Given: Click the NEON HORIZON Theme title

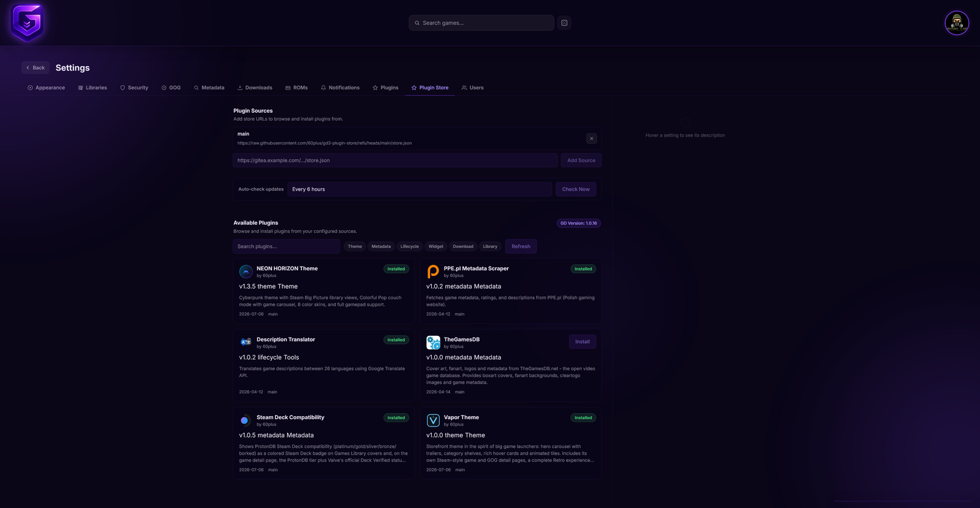Looking at the screenshot, I should tap(287, 268).
